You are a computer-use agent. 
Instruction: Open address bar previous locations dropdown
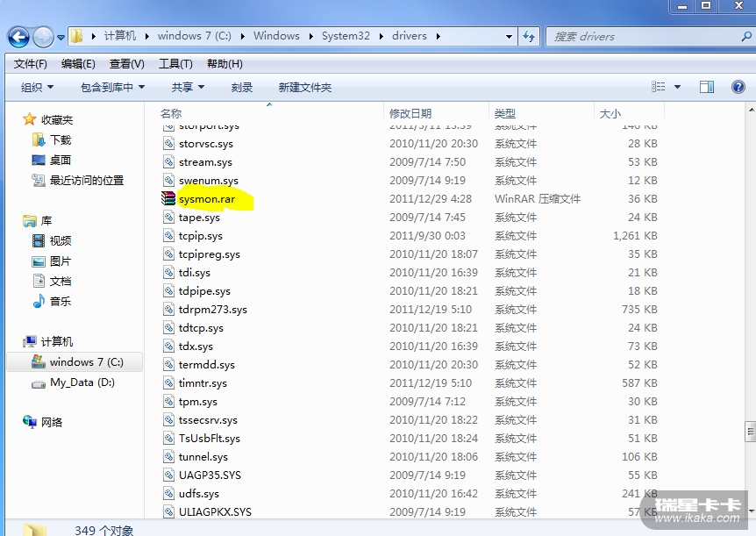(x=509, y=37)
